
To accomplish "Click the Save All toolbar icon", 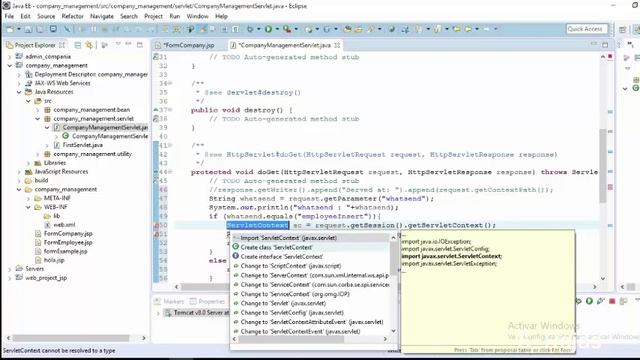I will click(x=40, y=29).
